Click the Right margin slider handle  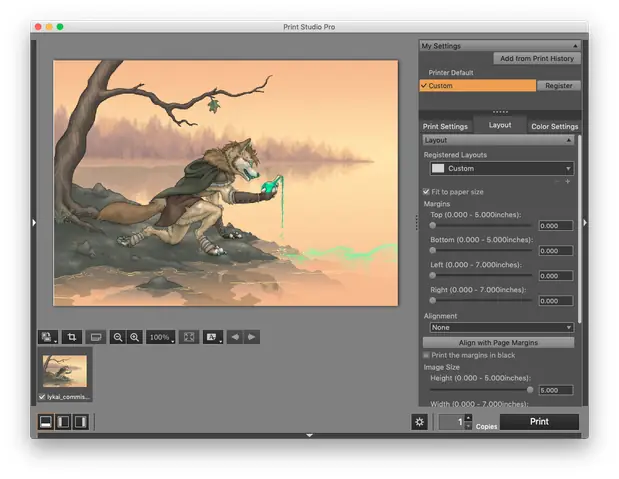click(x=433, y=301)
